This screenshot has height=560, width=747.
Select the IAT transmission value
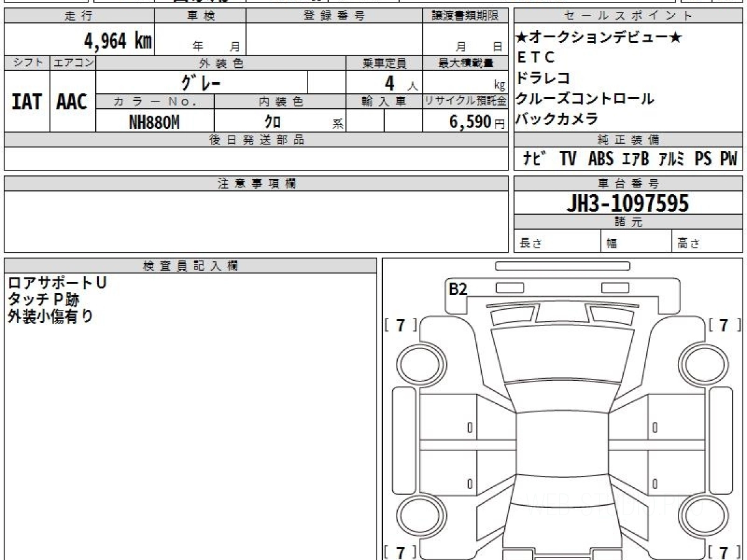pyautogui.click(x=27, y=101)
